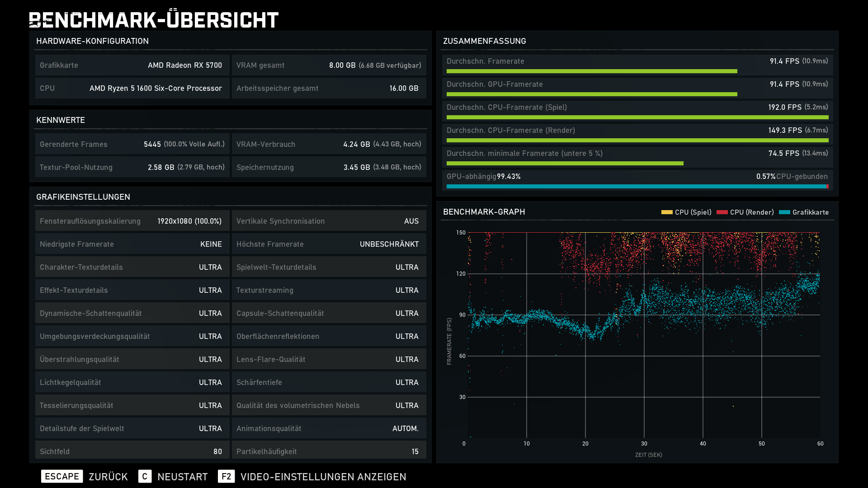Click the yellow CPU (Spiel) legend swatch

pyautogui.click(x=666, y=212)
